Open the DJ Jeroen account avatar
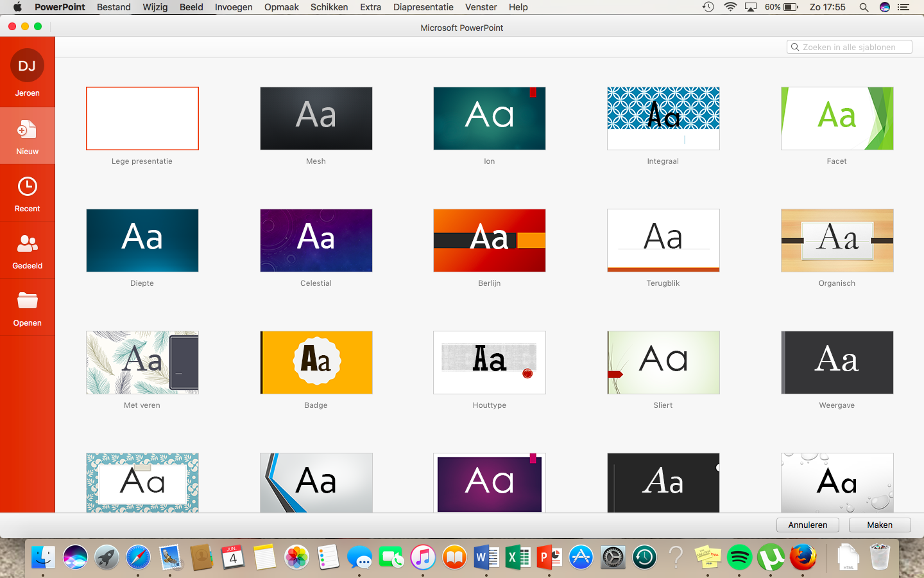Screen dimensions: 924x578 point(27,66)
